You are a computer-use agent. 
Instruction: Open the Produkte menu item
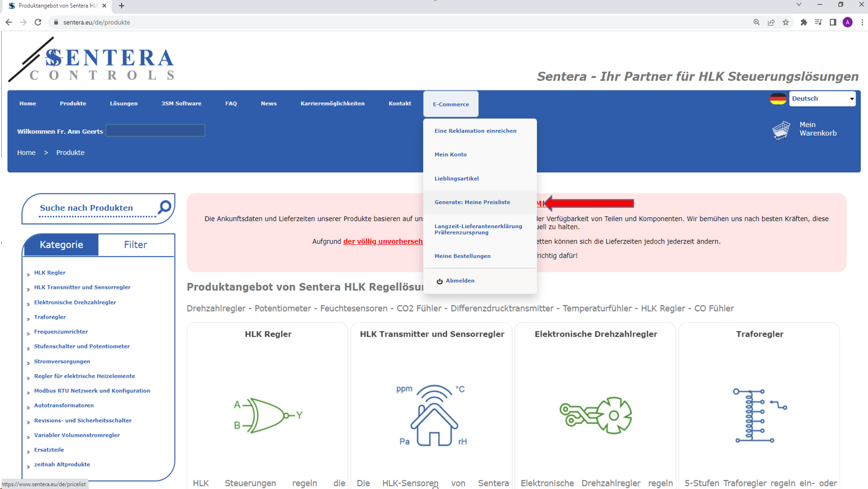point(73,104)
